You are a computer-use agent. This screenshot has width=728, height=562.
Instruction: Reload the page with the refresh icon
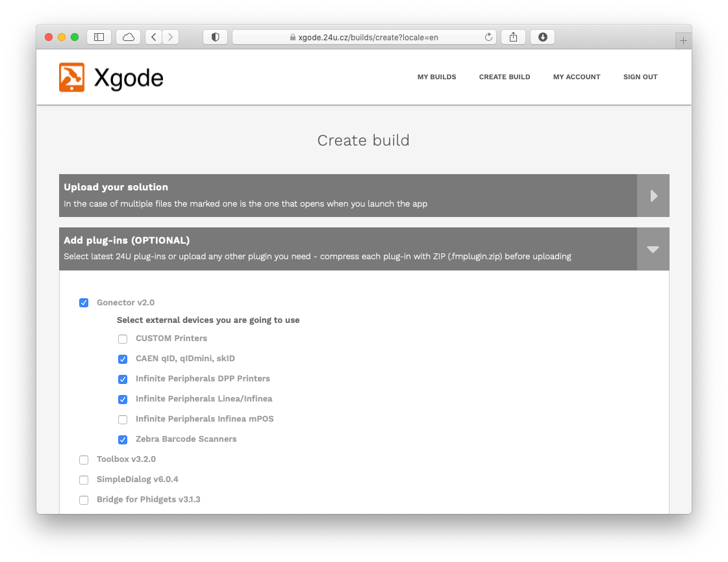(x=488, y=37)
